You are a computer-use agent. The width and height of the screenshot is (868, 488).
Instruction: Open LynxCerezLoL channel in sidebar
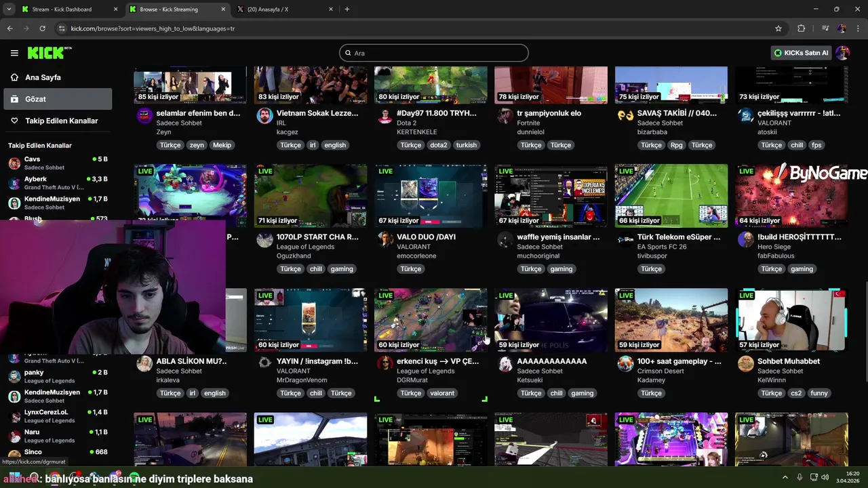point(58,416)
